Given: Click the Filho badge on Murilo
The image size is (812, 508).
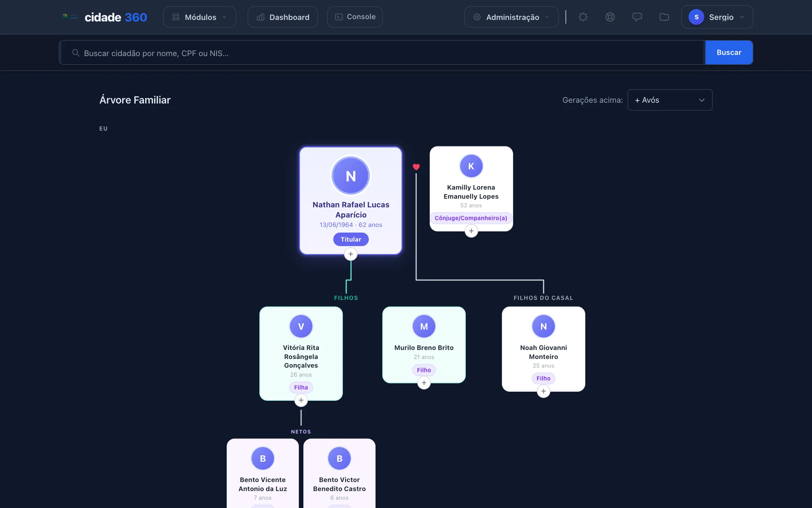Looking at the screenshot, I should click(424, 370).
